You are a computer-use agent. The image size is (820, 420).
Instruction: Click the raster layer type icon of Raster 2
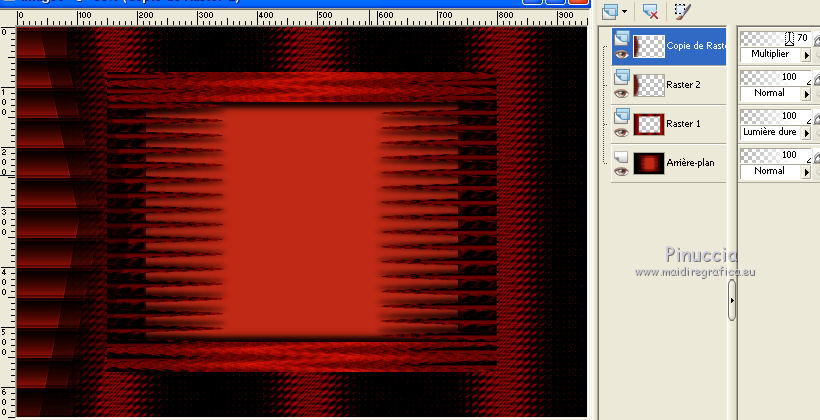point(621,77)
